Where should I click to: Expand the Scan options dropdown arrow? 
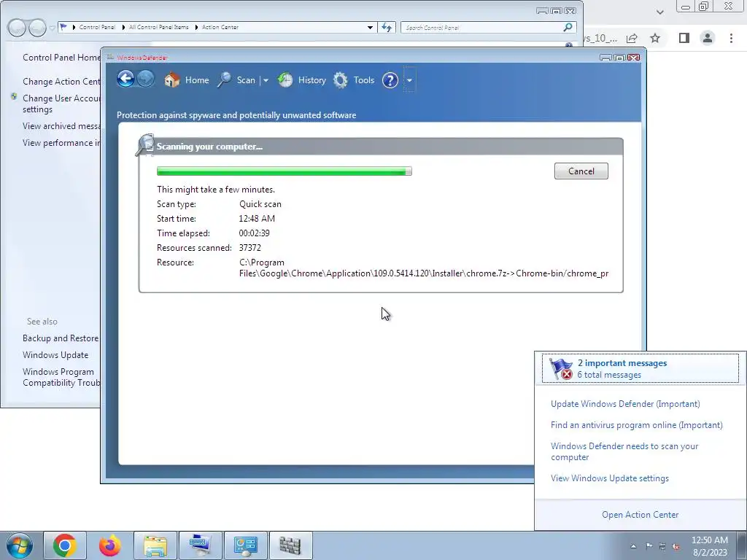266,80
